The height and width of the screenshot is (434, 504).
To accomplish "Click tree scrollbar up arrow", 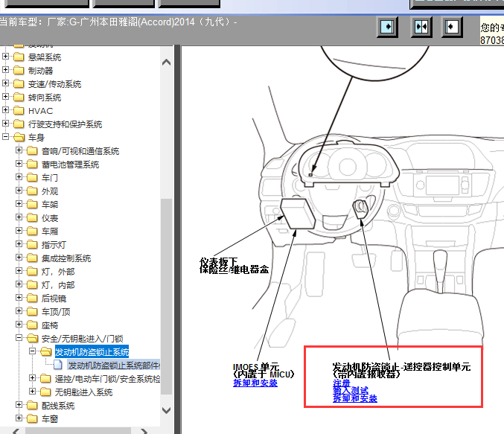I will point(166,63).
